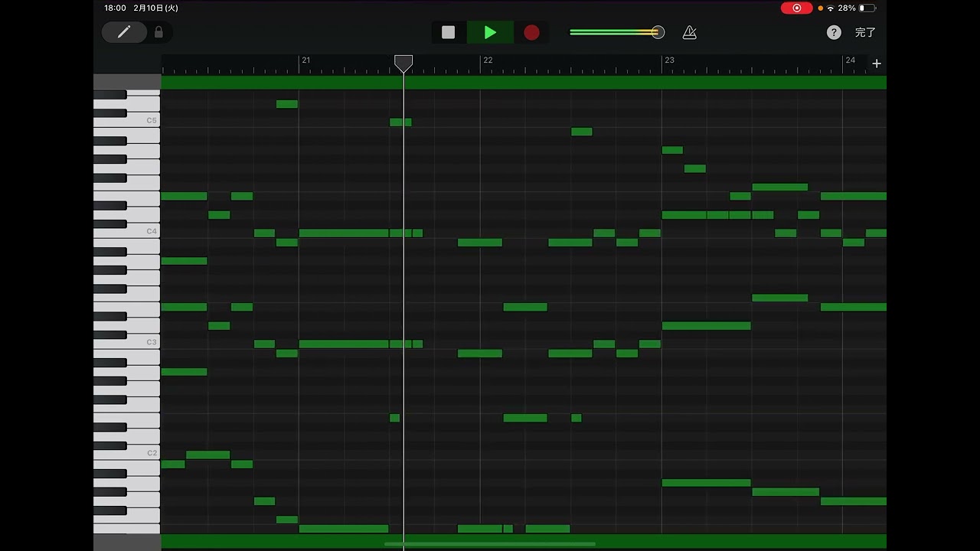This screenshot has height=551, width=980.
Task: Adjust the master volume slider knob
Action: (x=658, y=32)
